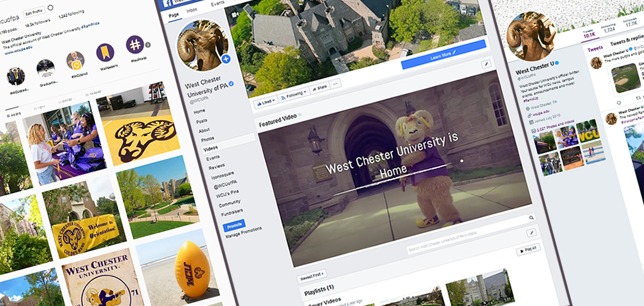Click the arrow to see more highlights
The image size is (644, 306).
click(x=148, y=44)
